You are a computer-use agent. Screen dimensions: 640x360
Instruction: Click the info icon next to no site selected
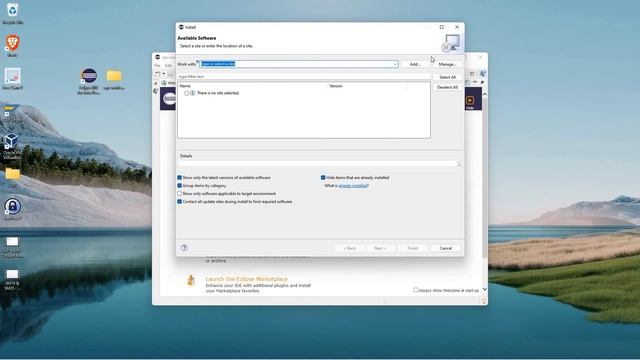(x=193, y=93)
